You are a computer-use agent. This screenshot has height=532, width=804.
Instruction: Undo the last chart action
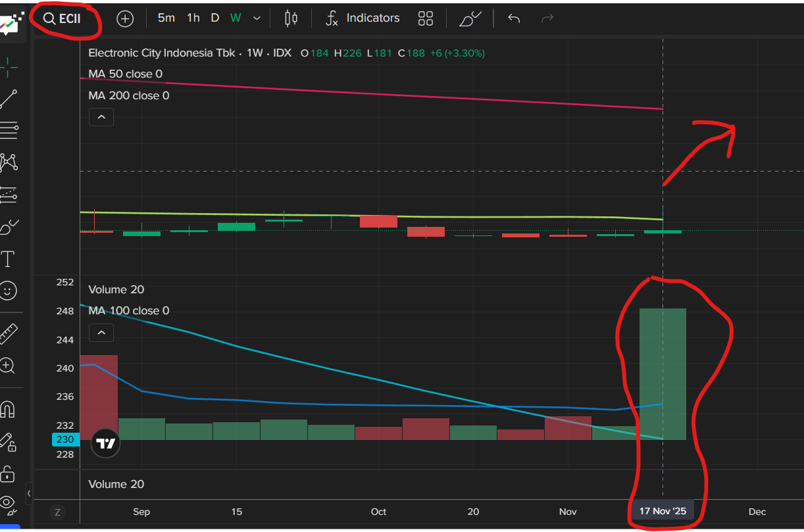514,18
